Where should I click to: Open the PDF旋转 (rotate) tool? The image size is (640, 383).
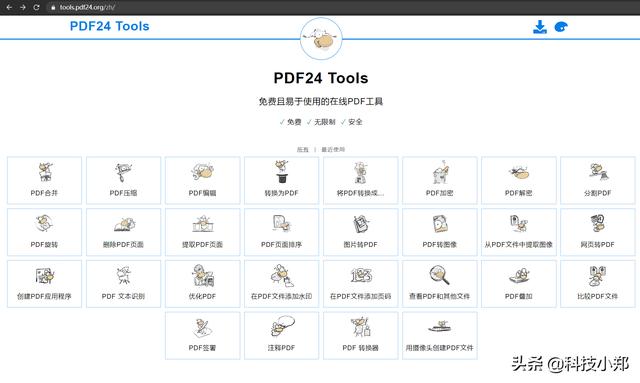44,232
